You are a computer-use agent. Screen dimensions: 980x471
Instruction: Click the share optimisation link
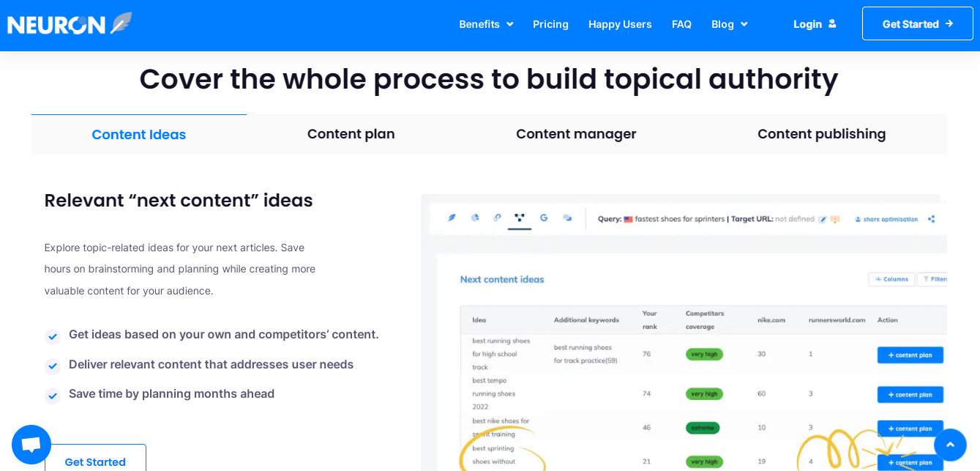pos(886,219)
